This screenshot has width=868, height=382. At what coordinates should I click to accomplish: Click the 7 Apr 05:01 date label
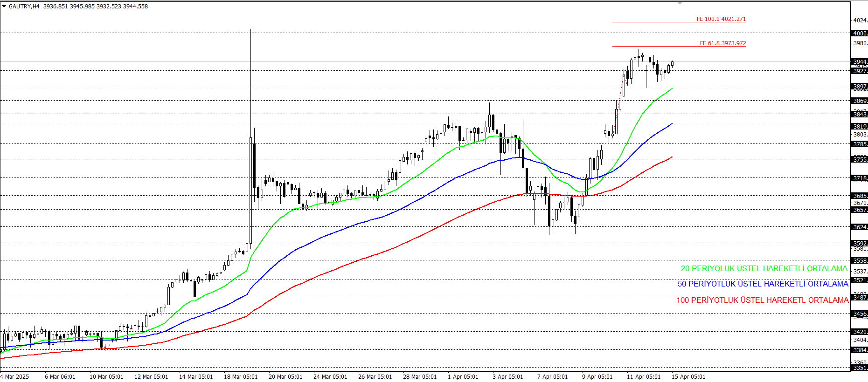coord(553,376)
